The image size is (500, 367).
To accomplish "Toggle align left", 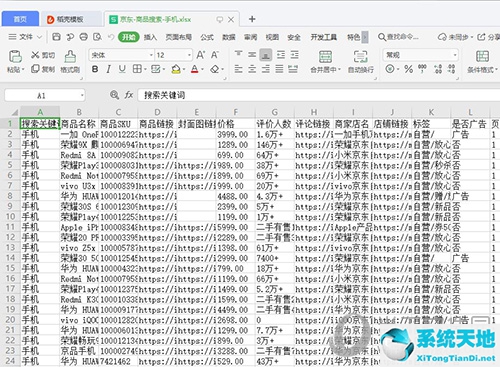I will (x=238, y=69).
